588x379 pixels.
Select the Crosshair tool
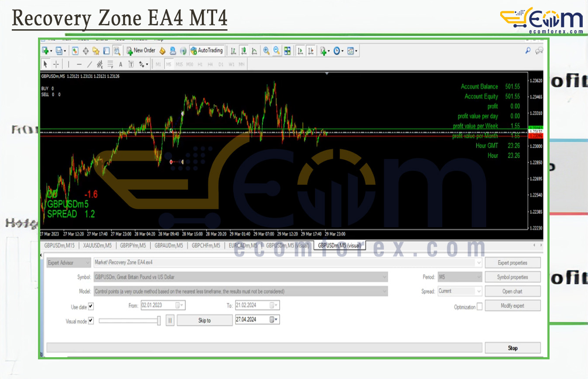(x=56, y=64)
